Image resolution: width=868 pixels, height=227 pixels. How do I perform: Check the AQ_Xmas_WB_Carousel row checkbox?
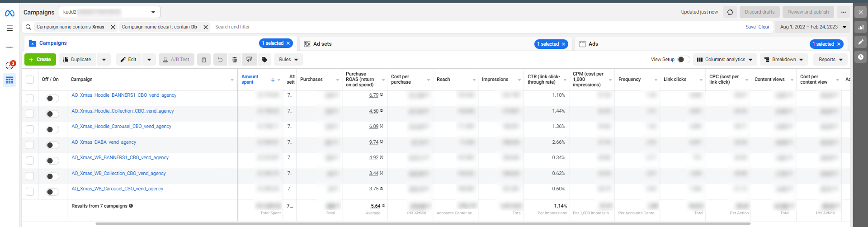30,192
